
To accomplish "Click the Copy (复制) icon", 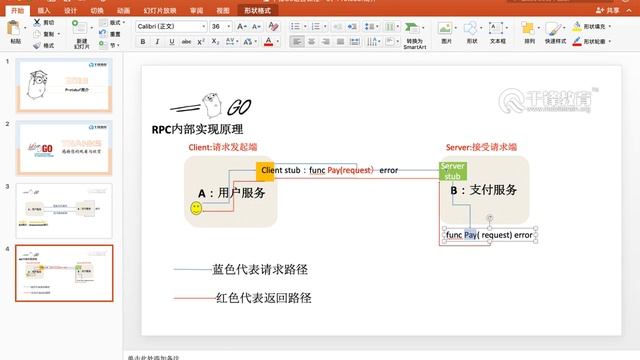I will [37, 34].
